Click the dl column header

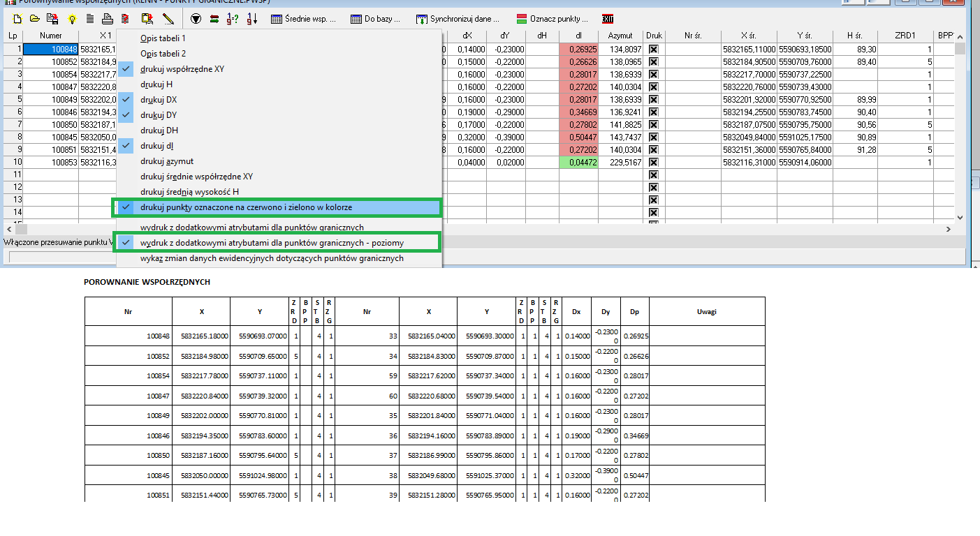[x=578, y=36]
